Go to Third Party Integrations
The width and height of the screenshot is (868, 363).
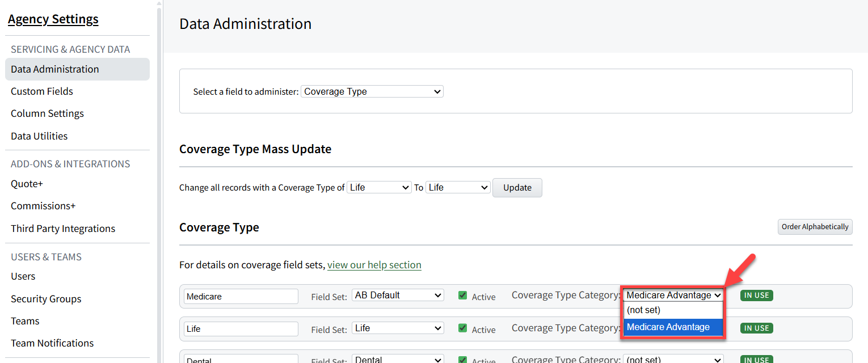[x=63, y=229]
